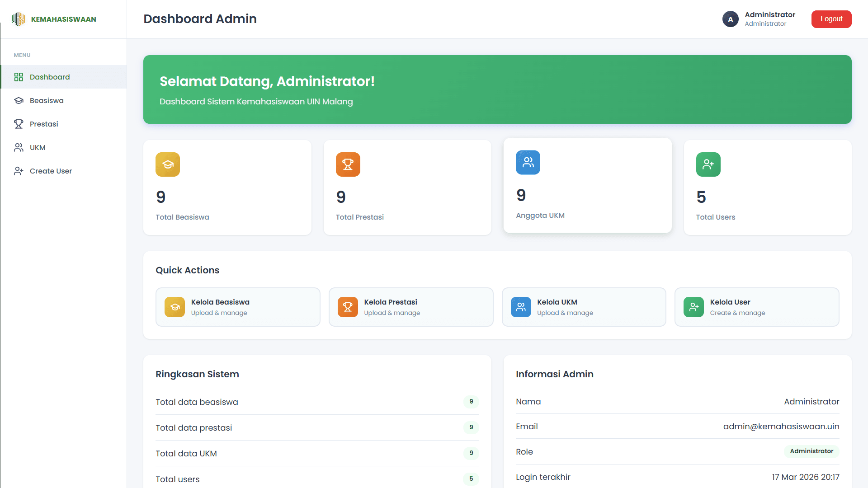The height and width of the screenshot is (488, 868).
Task: Select the Create User icon in sidebar
Action: click(19, 171)
